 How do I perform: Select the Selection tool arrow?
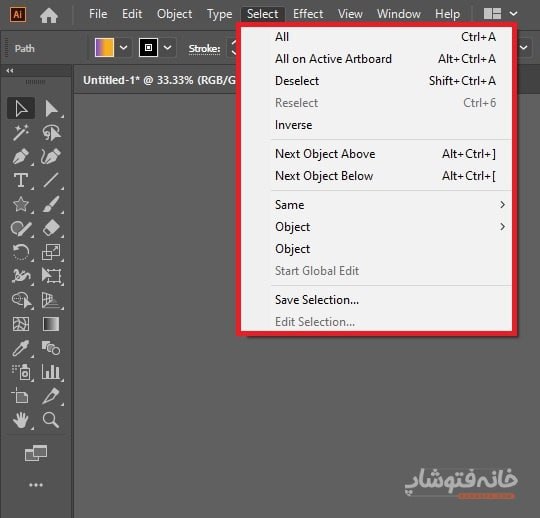tap(21, 108)
